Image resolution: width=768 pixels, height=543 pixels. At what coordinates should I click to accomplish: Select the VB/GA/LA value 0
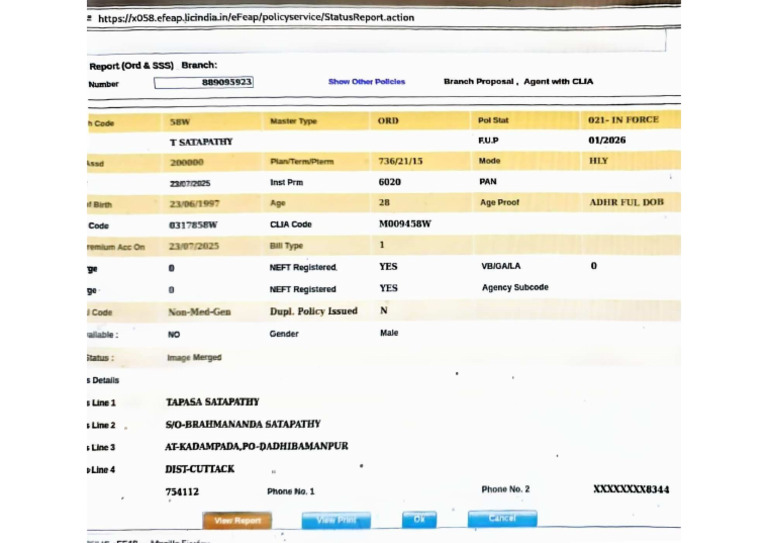[594, 266]
